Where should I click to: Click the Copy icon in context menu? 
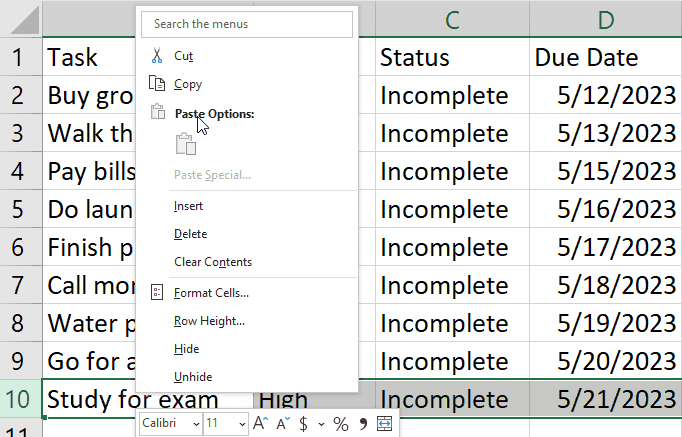[x=157, y=85]
